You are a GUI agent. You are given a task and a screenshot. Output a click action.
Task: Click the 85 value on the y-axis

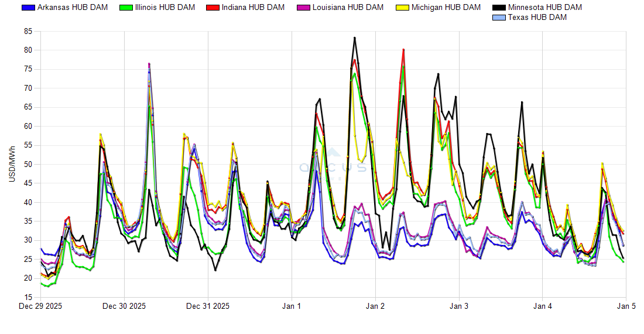(28, 32)
